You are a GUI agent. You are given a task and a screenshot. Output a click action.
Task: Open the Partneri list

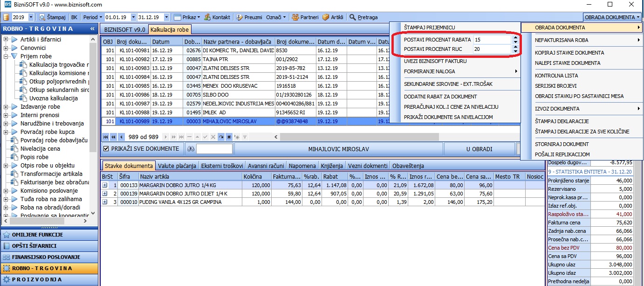click(305, 17)
